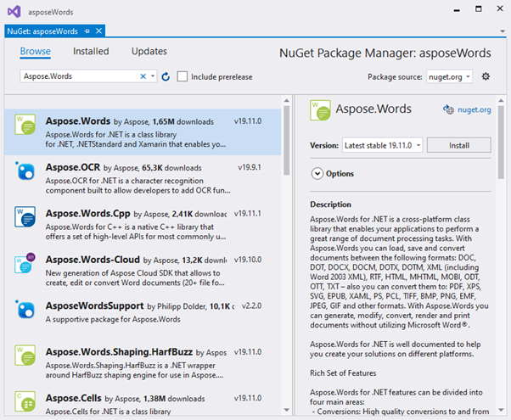Viewport: 511px width, 420px height.
Task: Close the NuGet: asposeWords tab
Action: (98, 31)
